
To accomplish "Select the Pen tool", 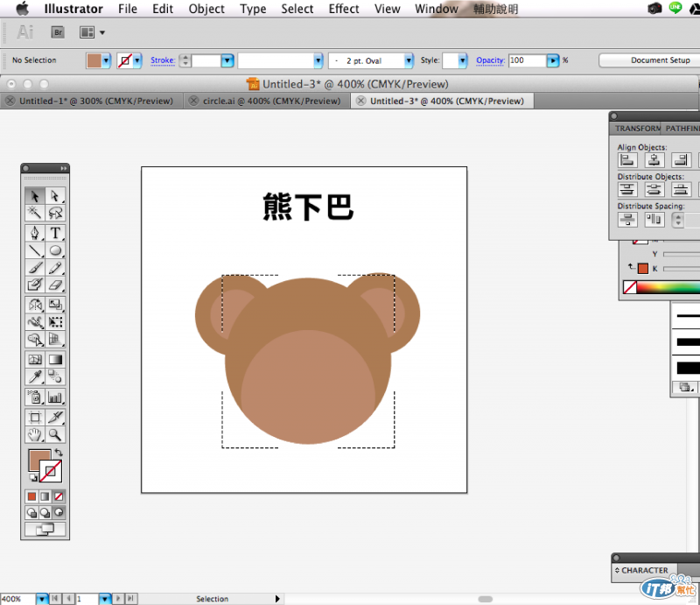I will pos(35,233).
